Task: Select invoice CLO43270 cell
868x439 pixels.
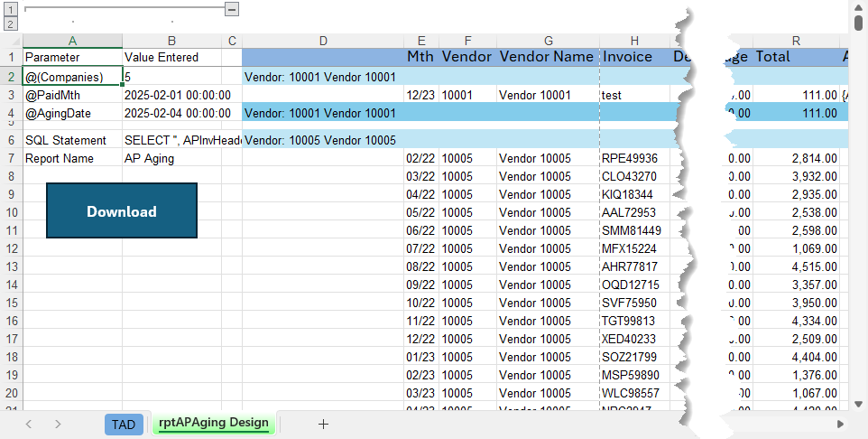Action: click(x=634, y=176)
